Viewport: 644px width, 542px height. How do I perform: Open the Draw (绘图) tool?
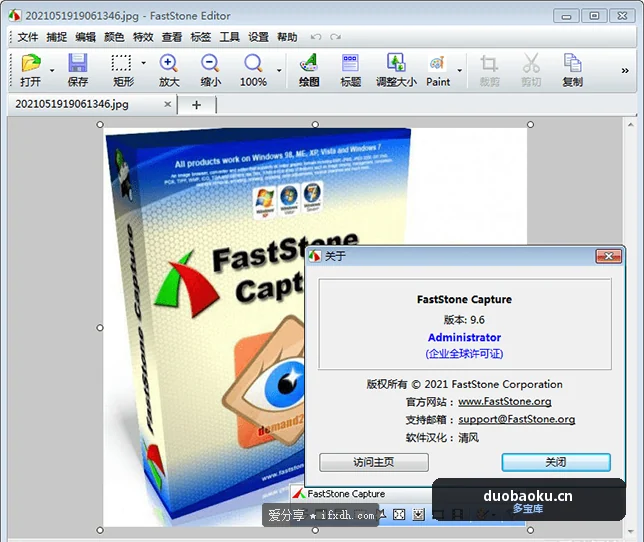point(309,64)
